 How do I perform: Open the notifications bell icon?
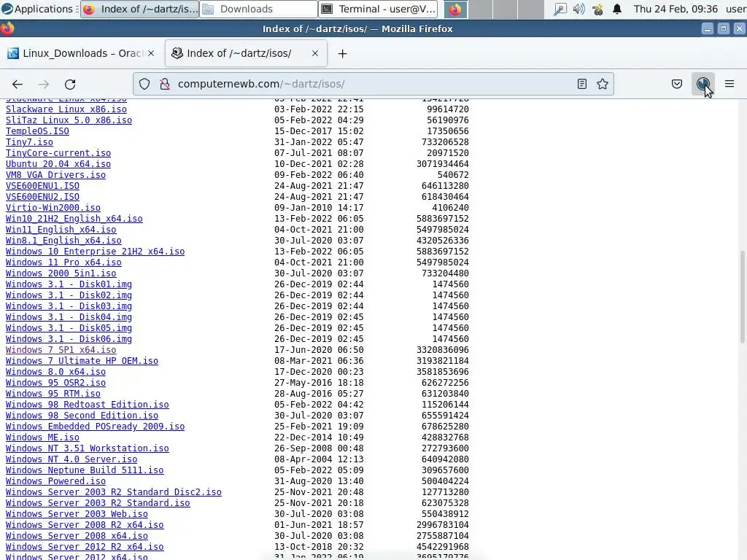617,9
